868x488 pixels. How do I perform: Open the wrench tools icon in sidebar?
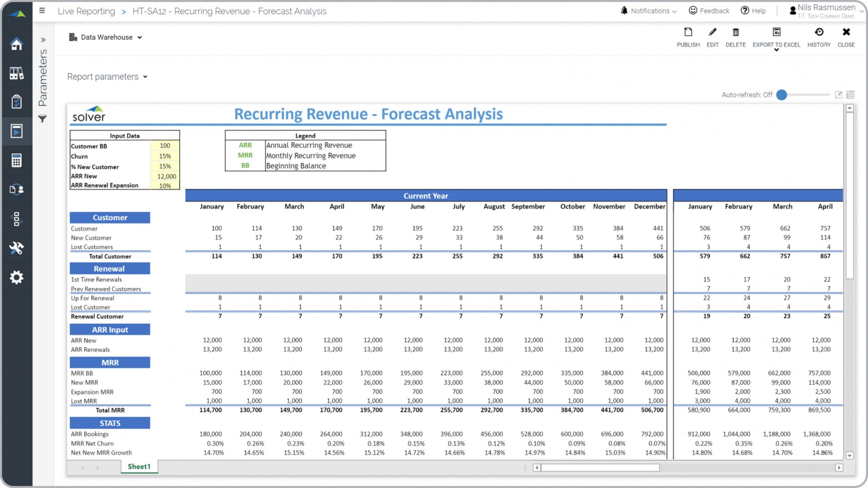coord(16,248)
